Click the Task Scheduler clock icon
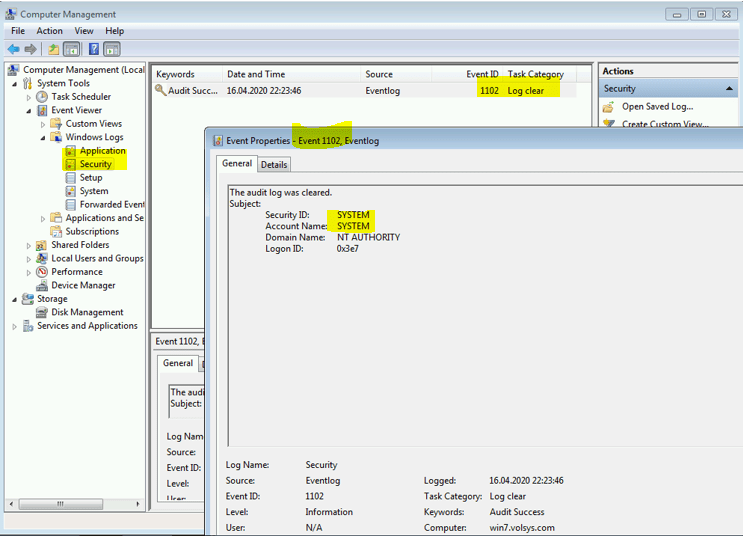Screen dimensions: 743x537 42,97
